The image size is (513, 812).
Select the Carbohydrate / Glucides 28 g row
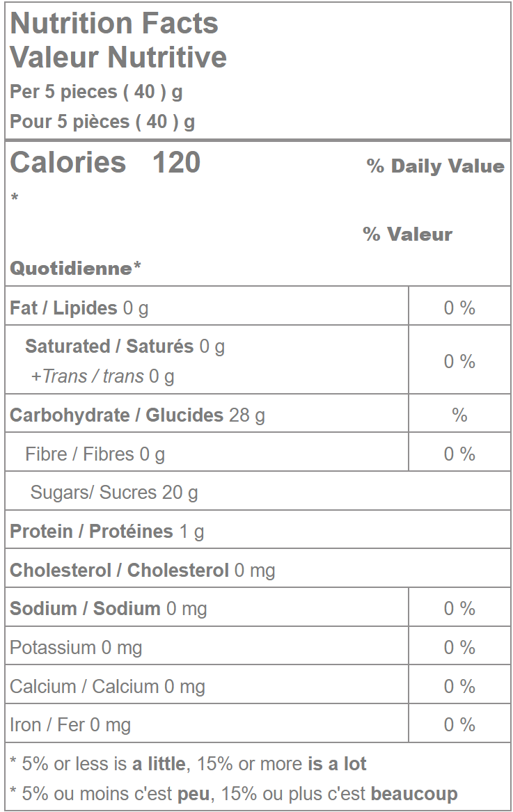pos(137,415)
